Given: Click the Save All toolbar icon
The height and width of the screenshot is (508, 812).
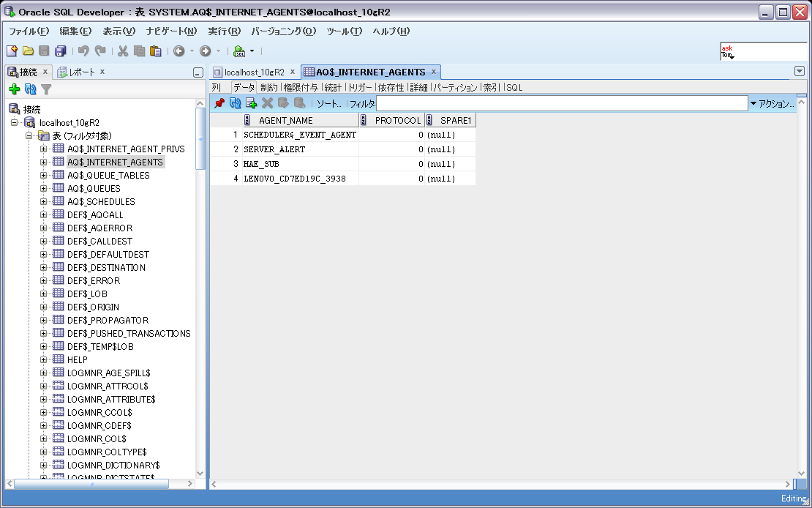Looking at the screenshot, I should (61, 51).
